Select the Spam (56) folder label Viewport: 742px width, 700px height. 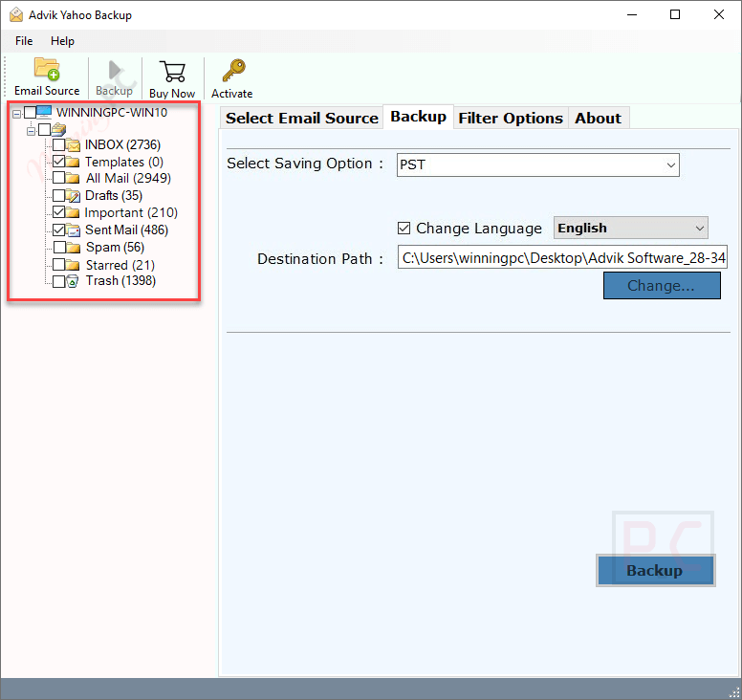pos(115,248)
